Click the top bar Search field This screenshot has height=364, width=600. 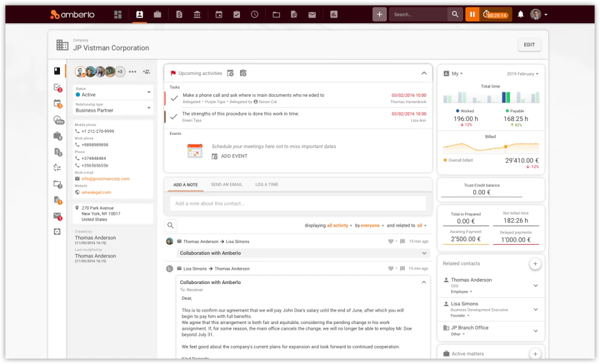click(x=418, y=14)
